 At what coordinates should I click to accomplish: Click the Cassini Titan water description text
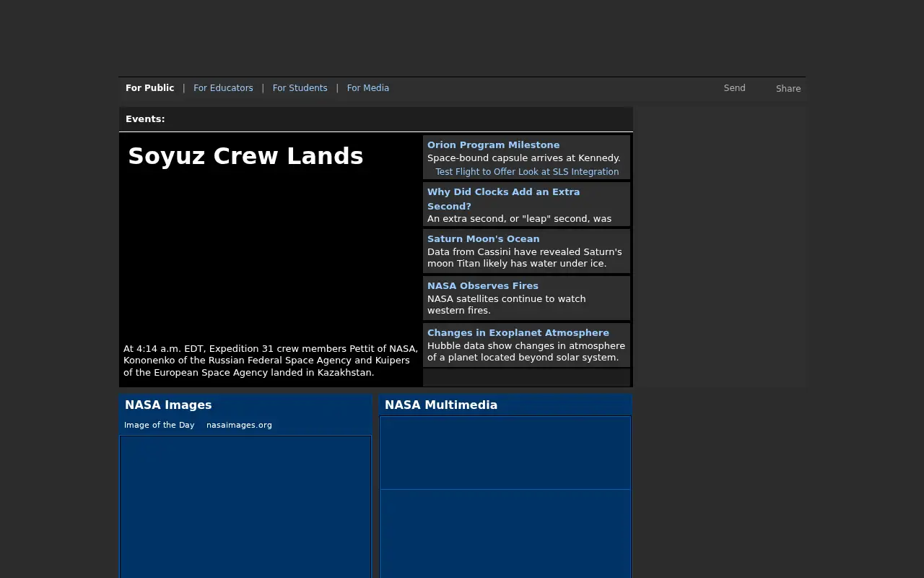(524, 258)
